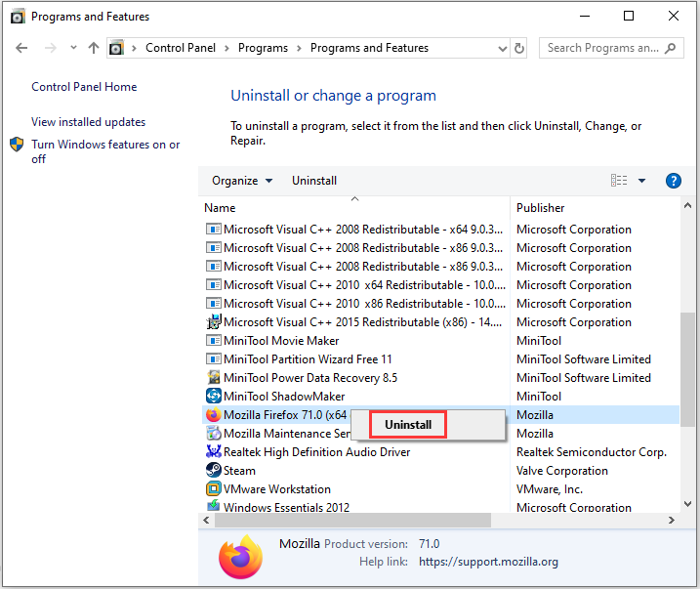Click the Uninstall toolbar button
Screen dimensions: 700x589
click(x=314, y=181)
